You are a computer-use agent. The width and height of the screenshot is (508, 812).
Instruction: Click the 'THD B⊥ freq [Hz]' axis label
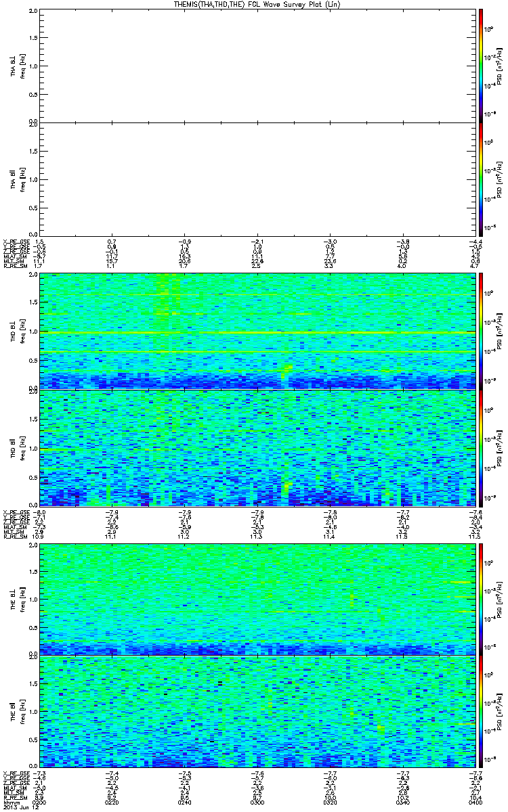point(17,331)
